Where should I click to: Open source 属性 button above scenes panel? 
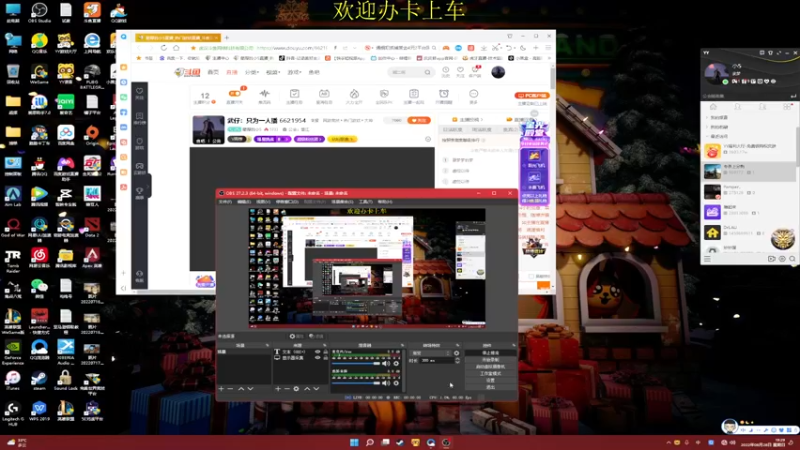[x=296, y=336]
